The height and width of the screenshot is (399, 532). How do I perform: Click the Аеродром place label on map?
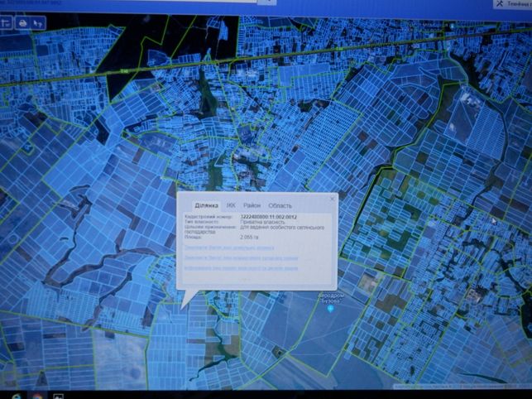[330, 298]
